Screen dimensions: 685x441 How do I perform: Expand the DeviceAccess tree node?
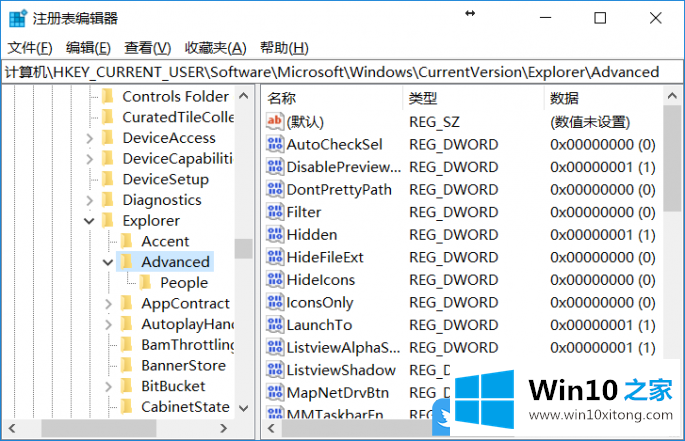(x=90, y=138)
